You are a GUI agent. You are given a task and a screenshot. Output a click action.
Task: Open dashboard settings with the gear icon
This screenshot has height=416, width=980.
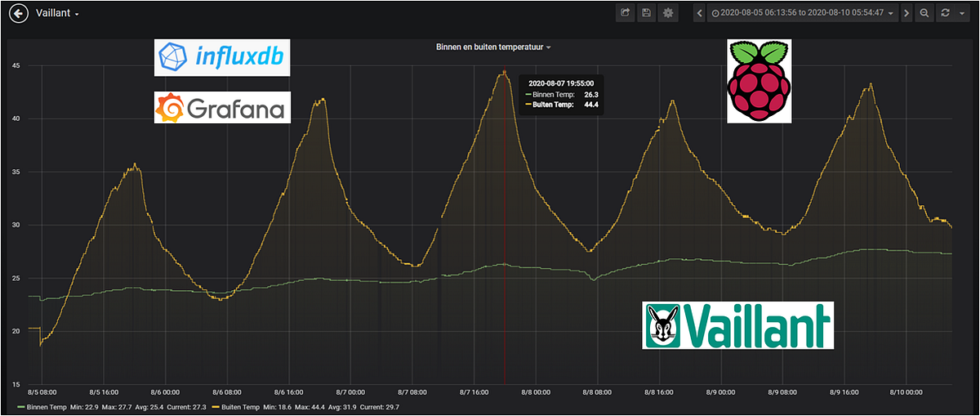(669, 13)
